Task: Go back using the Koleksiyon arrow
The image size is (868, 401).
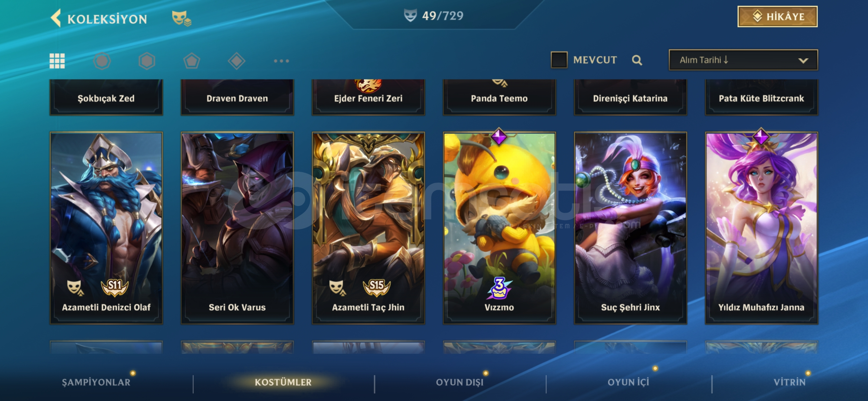Action: [56, 18]
